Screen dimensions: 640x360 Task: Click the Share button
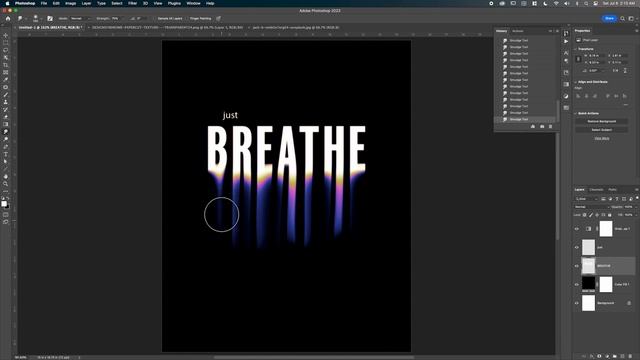(609, 18)
